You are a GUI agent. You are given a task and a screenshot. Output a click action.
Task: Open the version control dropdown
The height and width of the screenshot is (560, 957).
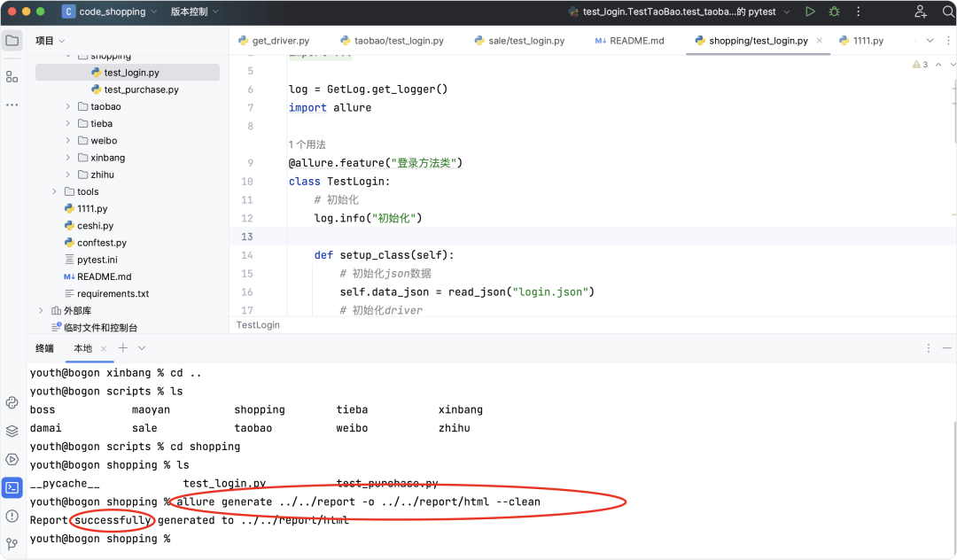coord(194,12)
